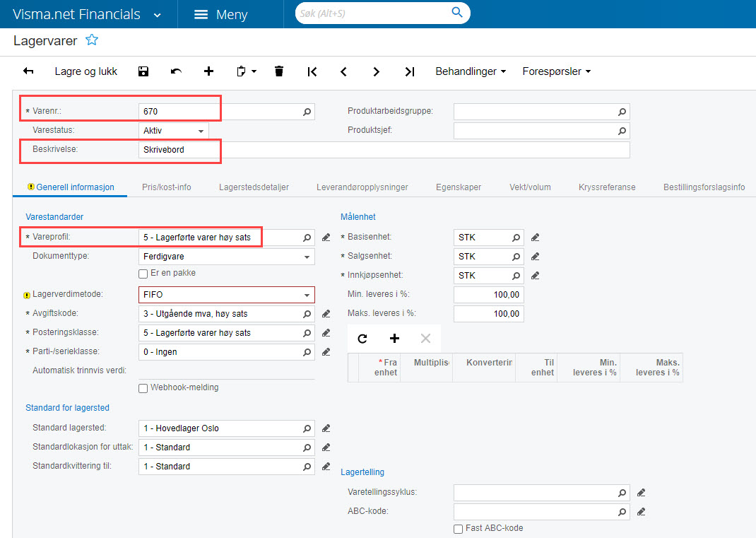The height and width of the screenshot is (538, 756).
Task: Click the magnifier in the top search box
Action: (x=456, y=13)
